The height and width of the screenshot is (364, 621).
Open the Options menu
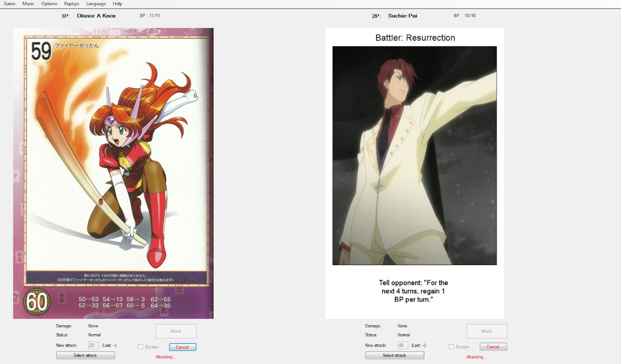[49, 4]
